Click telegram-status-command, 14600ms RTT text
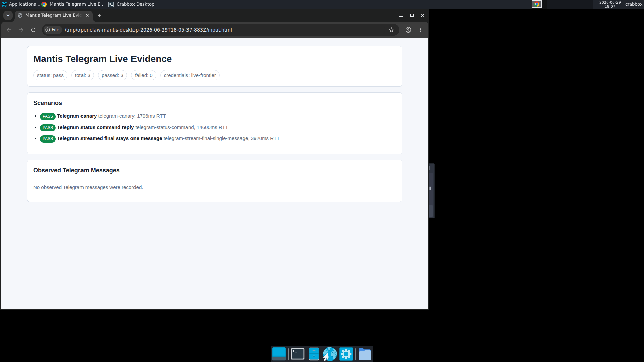 click(182, 127)
